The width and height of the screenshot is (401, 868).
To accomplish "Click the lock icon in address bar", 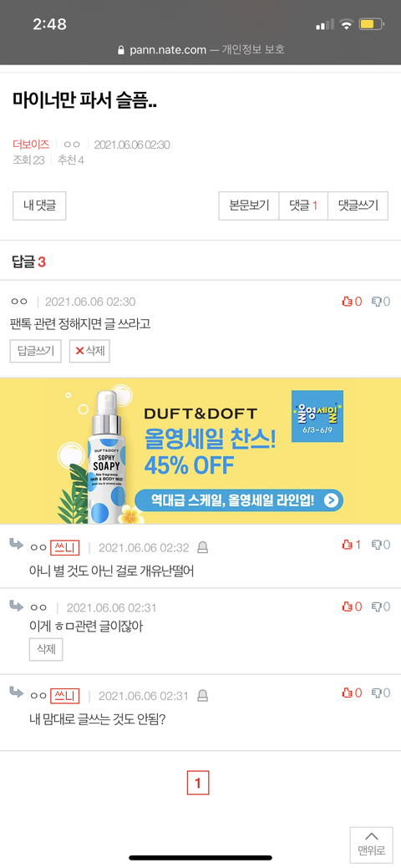I will point(122,50).
